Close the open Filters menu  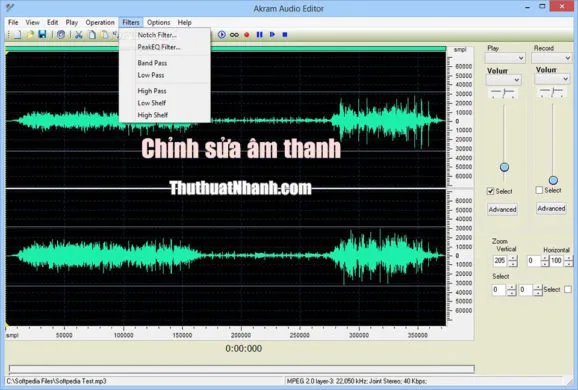[131, 22]
